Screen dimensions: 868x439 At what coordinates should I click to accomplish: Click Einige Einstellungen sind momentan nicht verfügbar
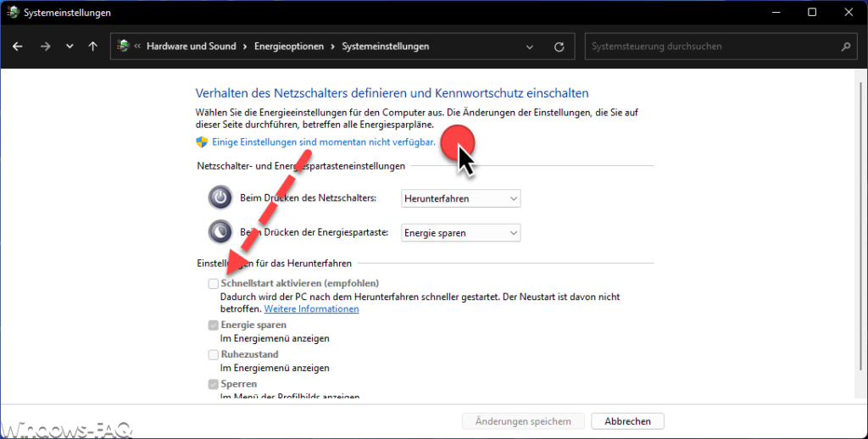click(324, 142)
